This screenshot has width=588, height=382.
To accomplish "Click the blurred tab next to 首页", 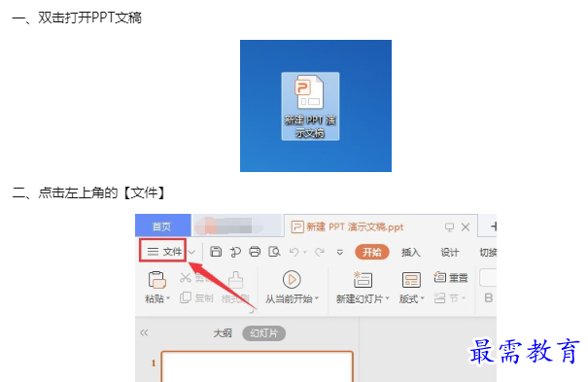I will pos(237,226).
